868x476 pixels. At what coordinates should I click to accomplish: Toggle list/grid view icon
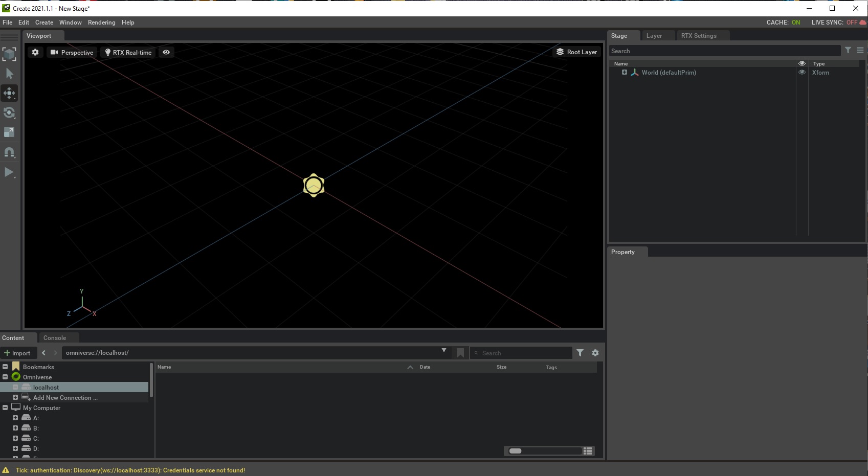[588, 451]
